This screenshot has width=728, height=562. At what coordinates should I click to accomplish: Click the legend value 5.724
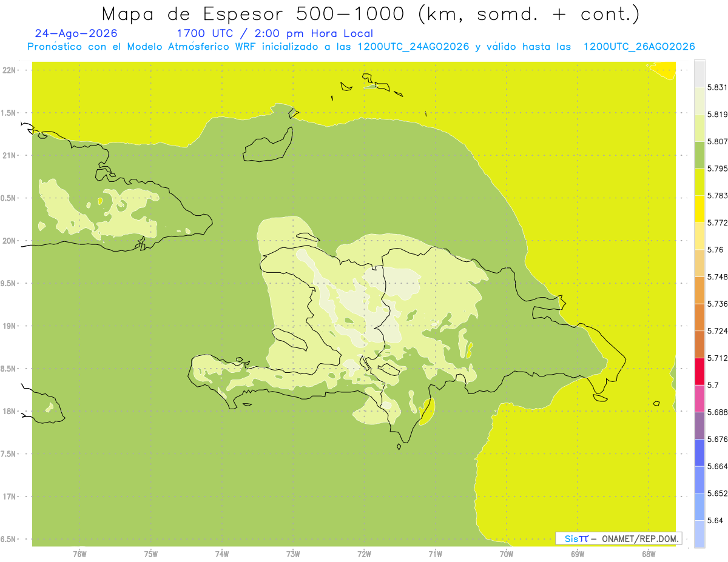pyautogui.click(x=718, y=331)
